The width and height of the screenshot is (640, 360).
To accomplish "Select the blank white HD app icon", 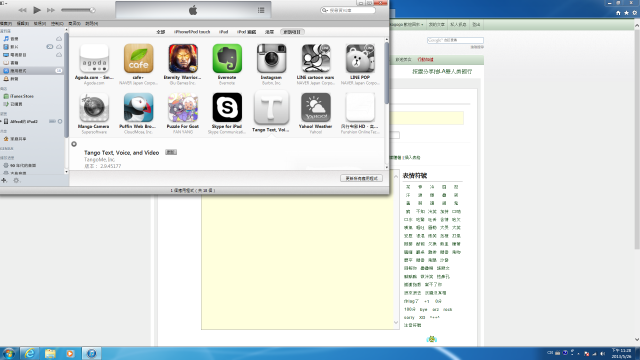I will (x=360, y=108).
